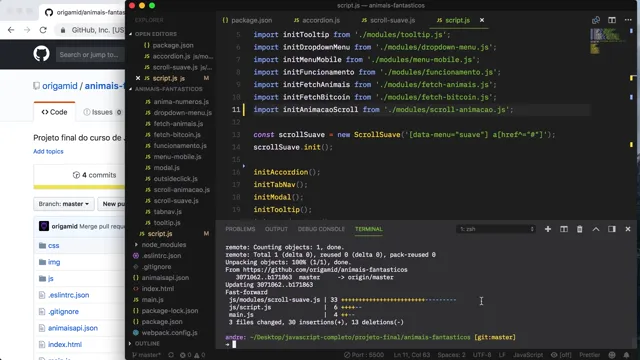
Task: Go back in the browser
Action: tap(11, 30)
